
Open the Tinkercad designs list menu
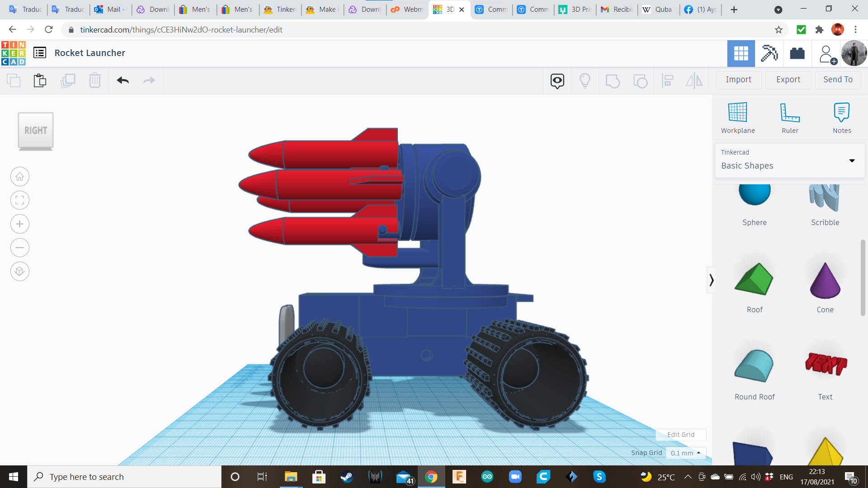(x=40, y=52)
